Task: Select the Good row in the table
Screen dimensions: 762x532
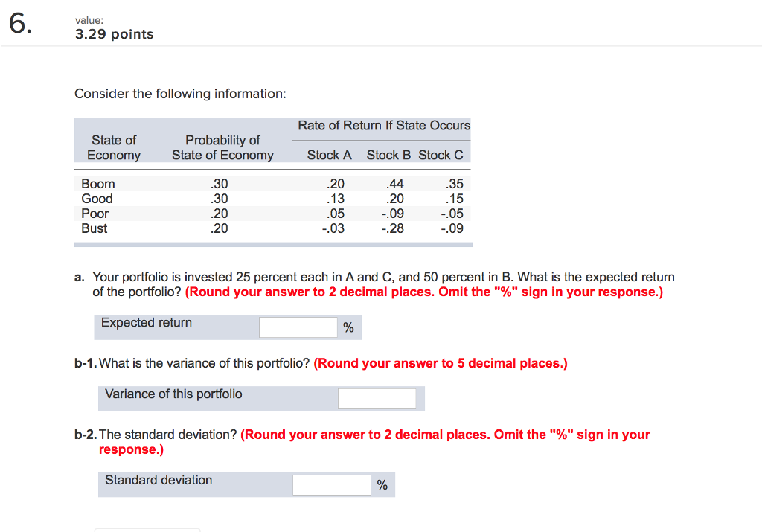Action: tap(223, 198)
